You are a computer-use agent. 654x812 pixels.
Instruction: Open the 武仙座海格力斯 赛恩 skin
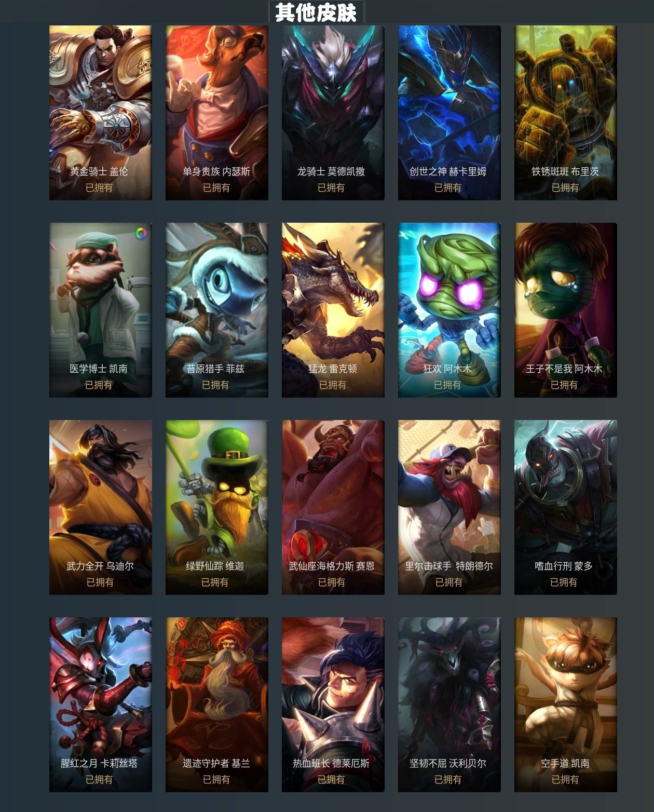333,507
